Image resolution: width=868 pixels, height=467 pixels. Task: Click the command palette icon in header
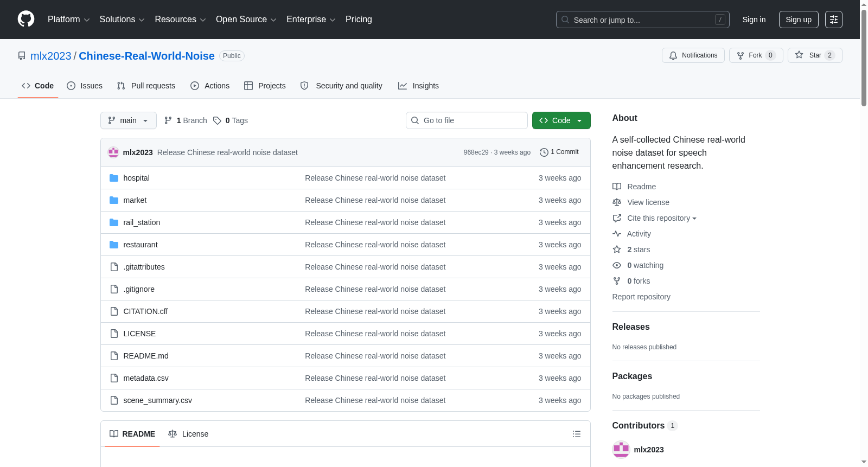[x=833, y=20]
